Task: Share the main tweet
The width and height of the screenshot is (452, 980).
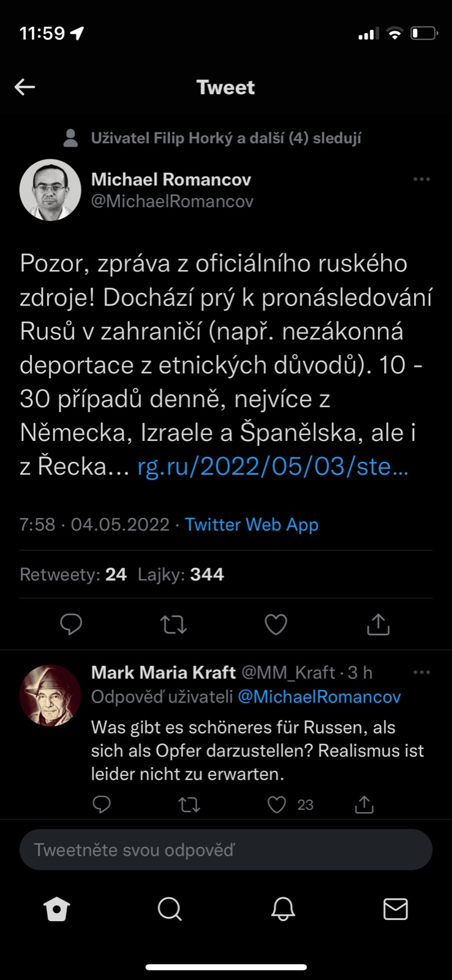Action: (378, 624)
